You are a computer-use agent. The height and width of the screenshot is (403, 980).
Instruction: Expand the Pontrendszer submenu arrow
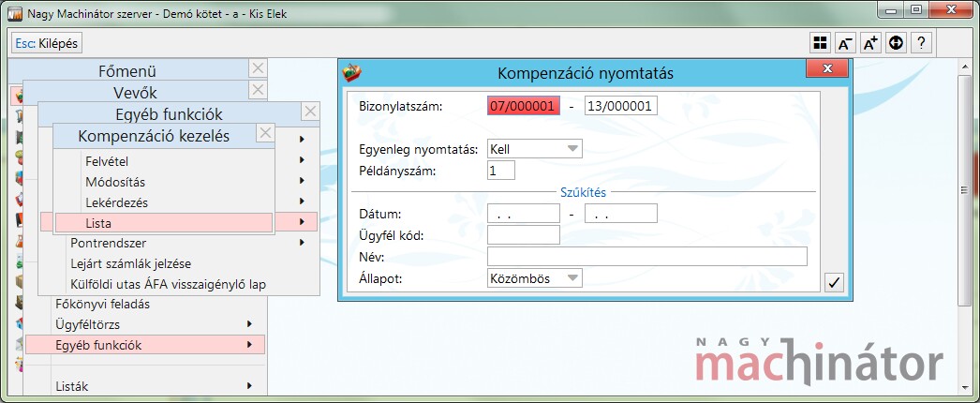point(303,243)
